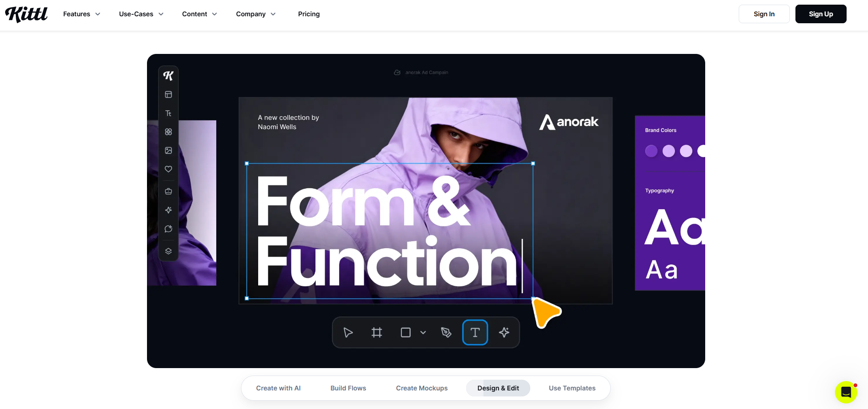Open the chat support widget
The height and width of the screenshot is (409, 868).
point(846,392)
